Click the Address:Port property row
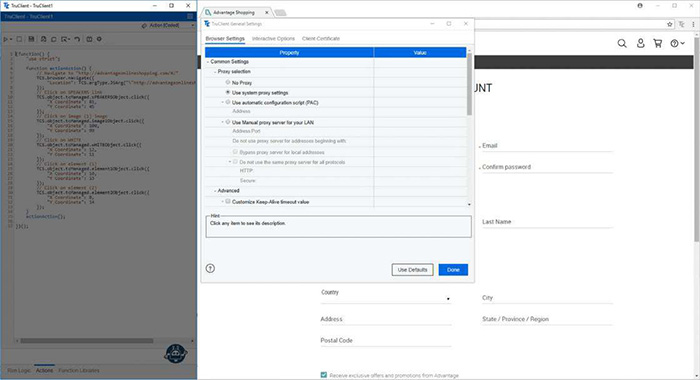The height and width of the screenshot is (380, 700). [336, 131]
